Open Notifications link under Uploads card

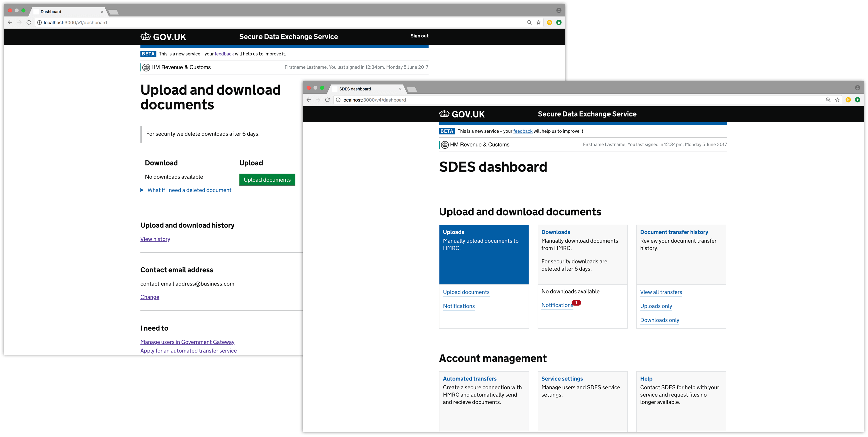coord(459,306)
